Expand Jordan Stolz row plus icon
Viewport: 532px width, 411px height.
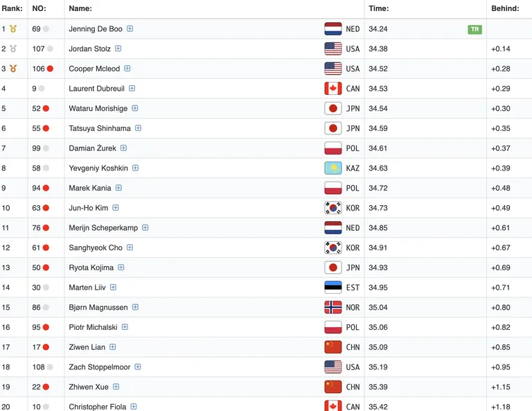(118, 49)
